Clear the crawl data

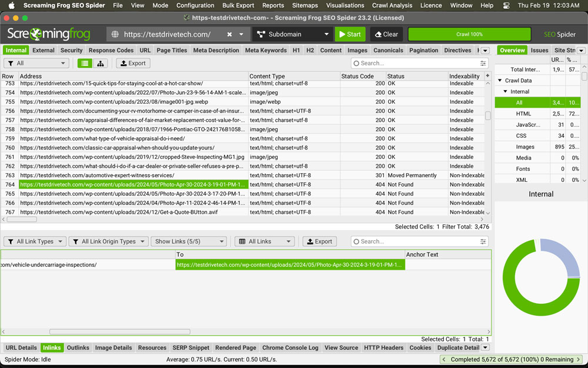tap(387, 34)
